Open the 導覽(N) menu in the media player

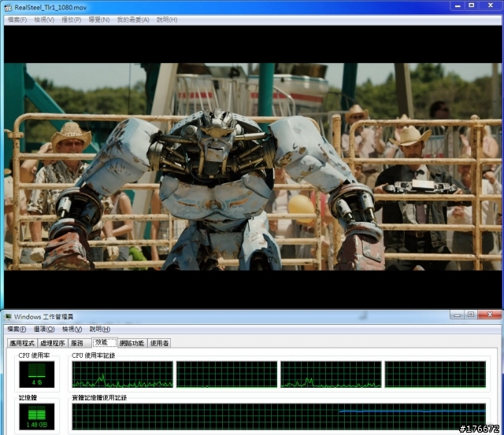(x=99, y=20)
